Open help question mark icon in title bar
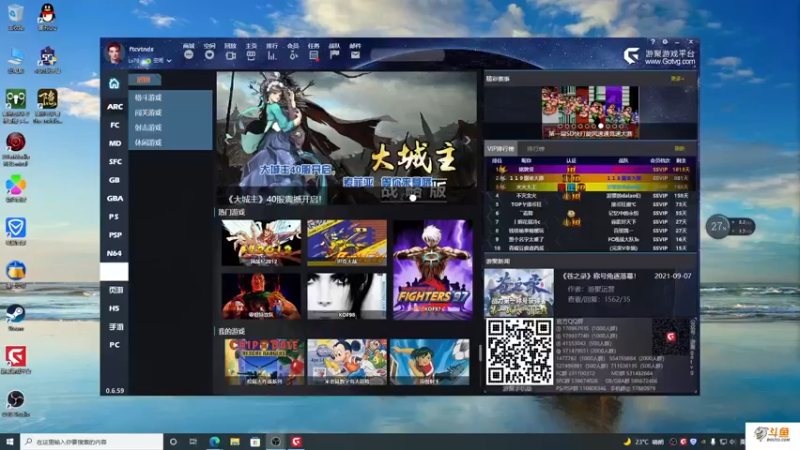 (x=653, y=42)
